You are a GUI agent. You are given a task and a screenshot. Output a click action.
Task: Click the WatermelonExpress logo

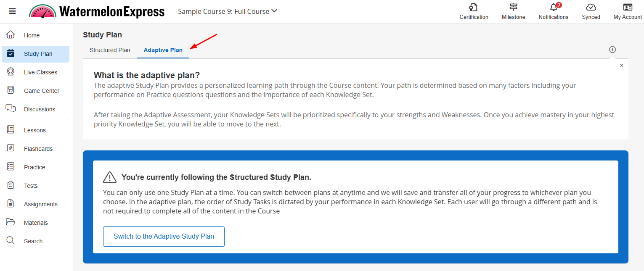click(x=97, y=11)
